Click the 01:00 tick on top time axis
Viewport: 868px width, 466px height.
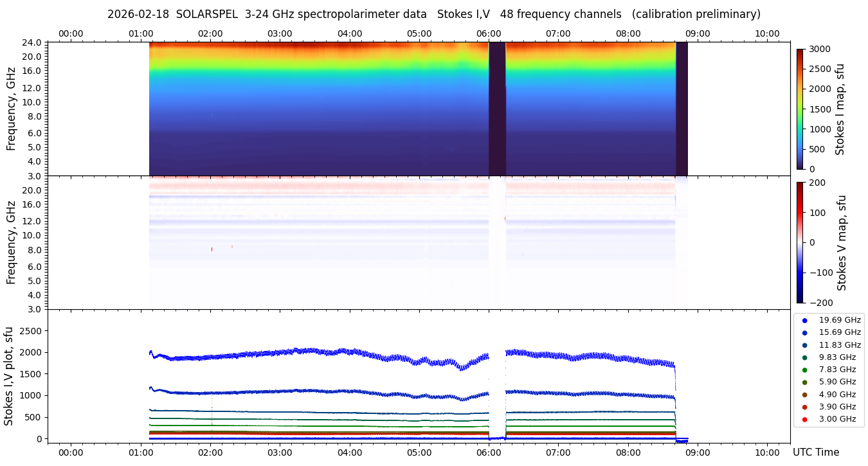click(140, 33)
